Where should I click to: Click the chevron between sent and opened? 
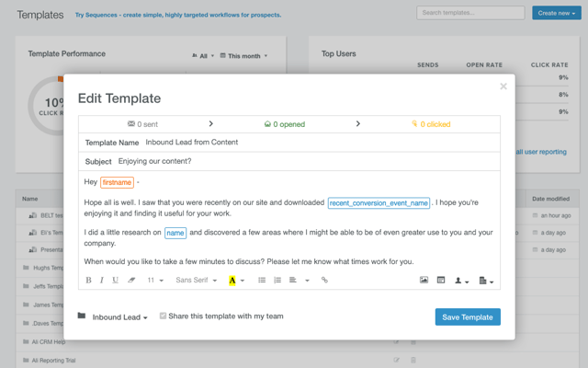[210, 123]
